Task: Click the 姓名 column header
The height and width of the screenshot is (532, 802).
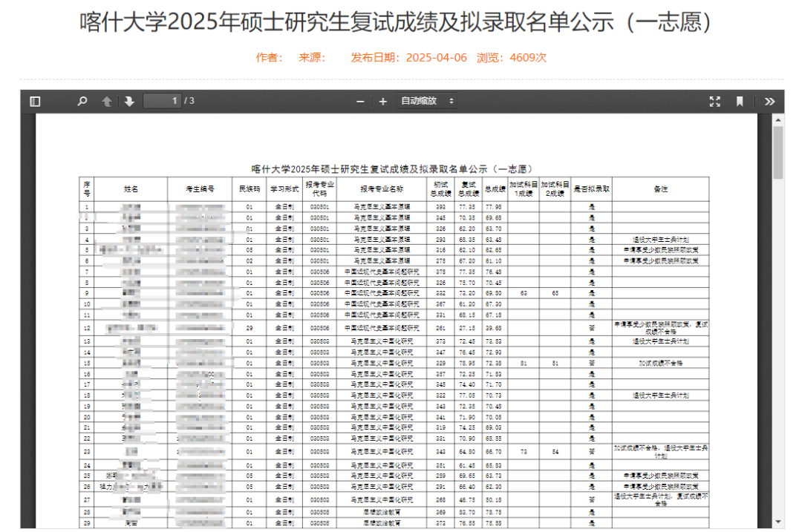Action: (131, 189)
